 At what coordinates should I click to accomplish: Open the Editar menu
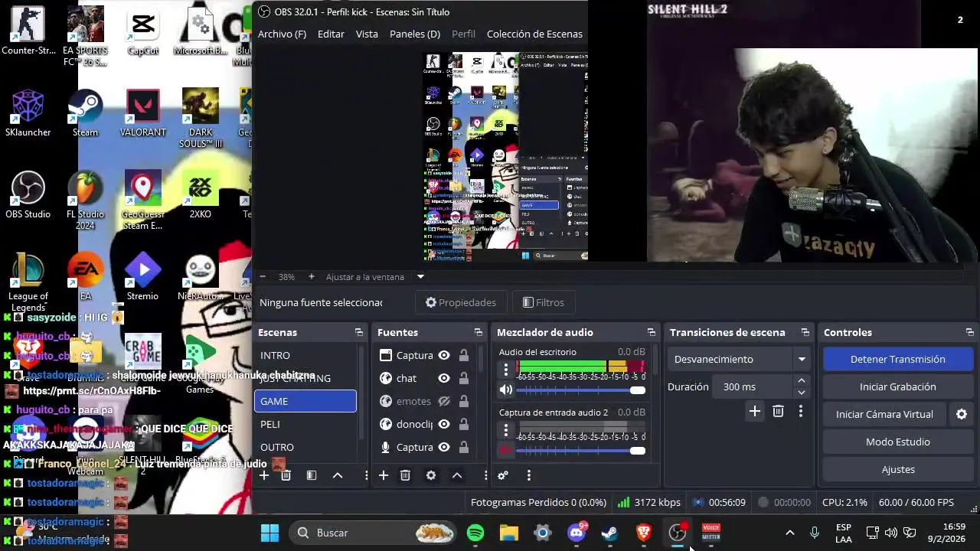(331, 34)
